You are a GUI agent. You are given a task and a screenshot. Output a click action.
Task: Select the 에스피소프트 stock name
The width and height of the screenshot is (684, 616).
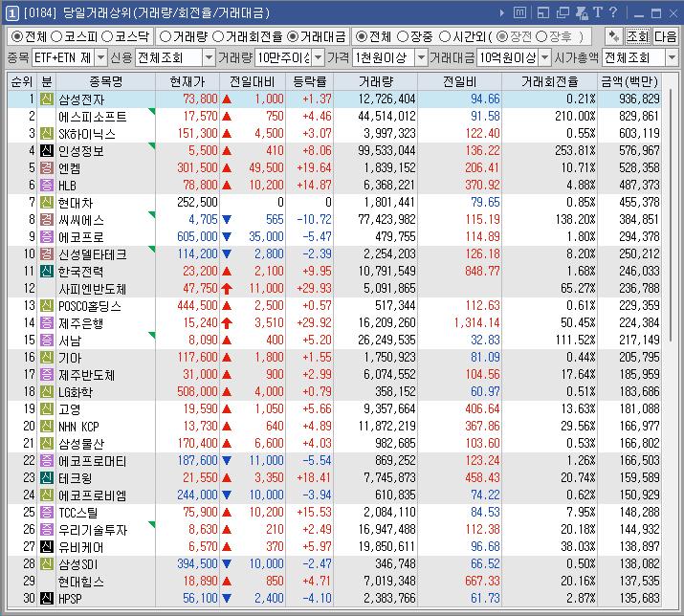click(x=93, y=117)
